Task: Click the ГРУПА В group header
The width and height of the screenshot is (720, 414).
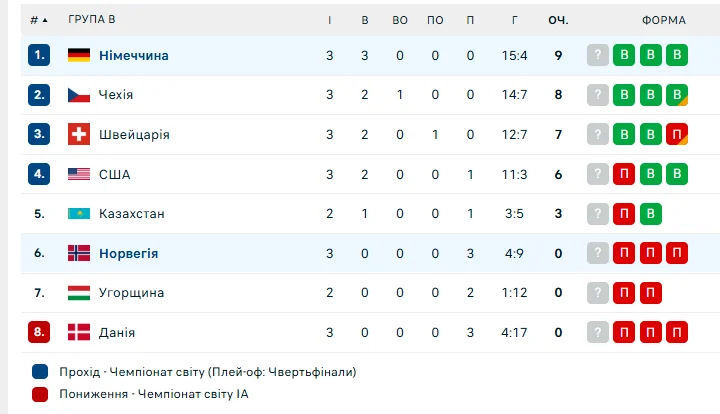Action: pyautogui.click(x=91, y=20)
